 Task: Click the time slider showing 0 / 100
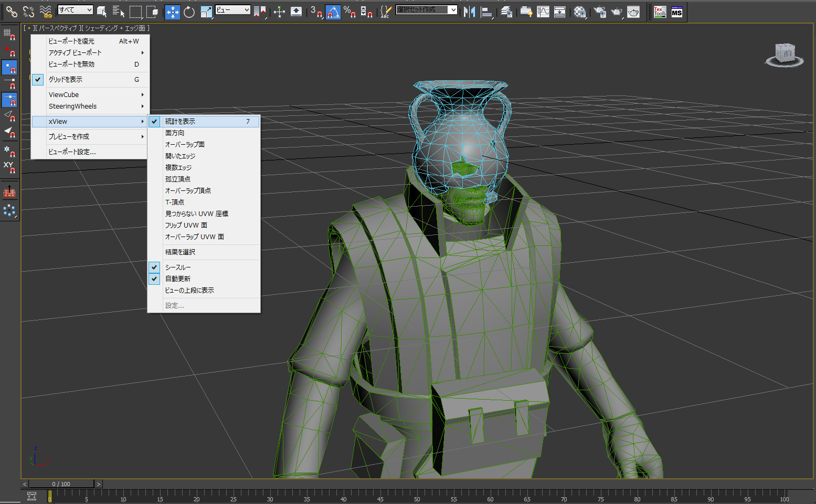(61, 484)
